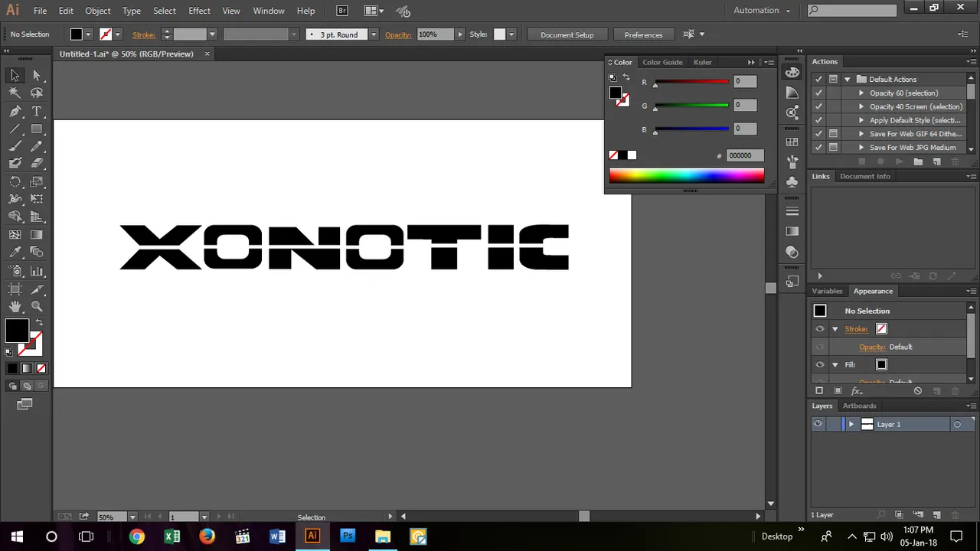
Task: Open the 3 pt. Round brush dropdown
Action: (374, 34)
